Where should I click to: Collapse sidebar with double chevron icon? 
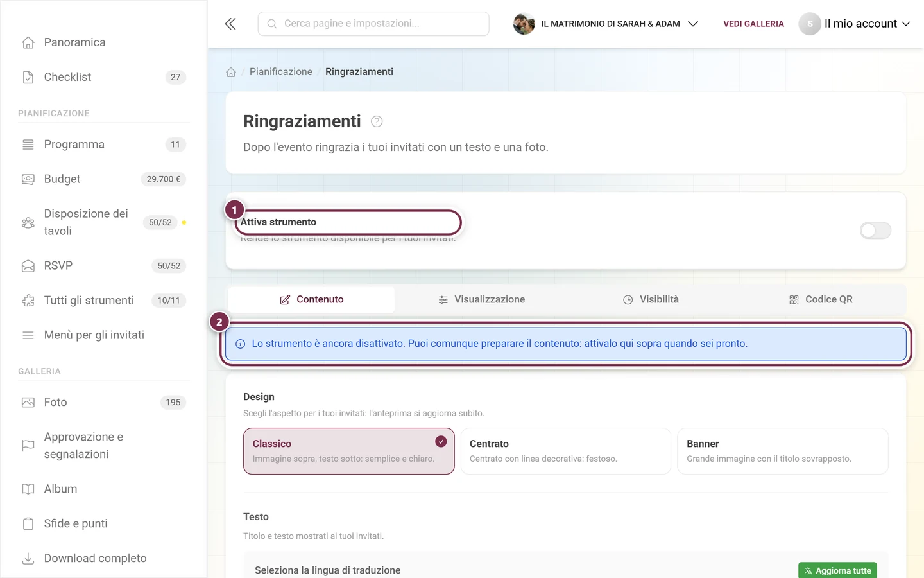tap(230, 24)
